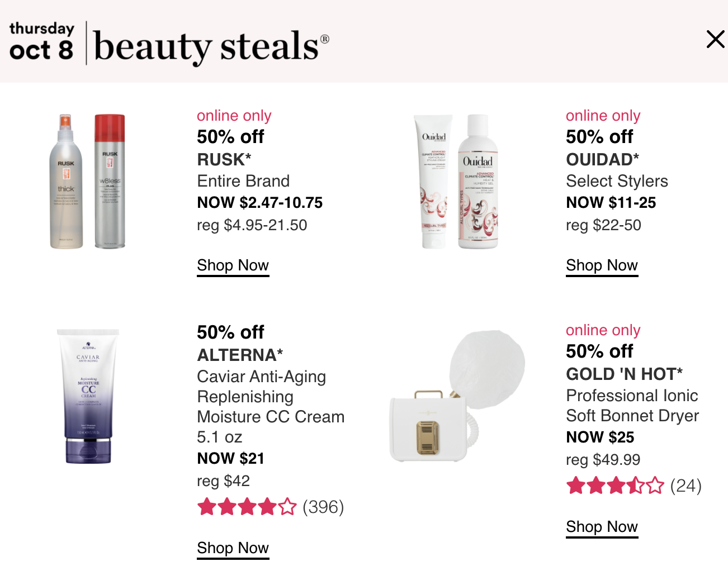Click the GOLD 'N HOT* brand heading
728x571 pixels.
point(624,374)
